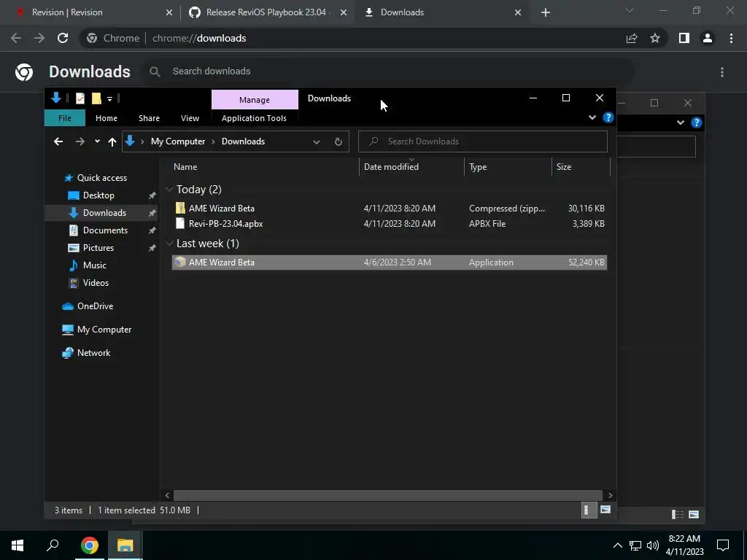The image size is (747, 560).
Task: Click the Search Downloads field
Action: 483,141
